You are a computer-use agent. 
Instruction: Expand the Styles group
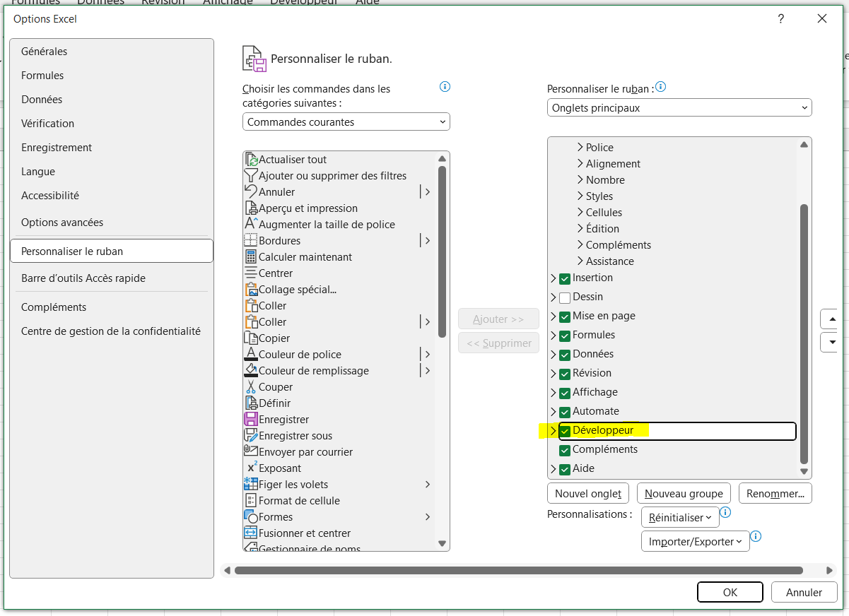(580, 196)
